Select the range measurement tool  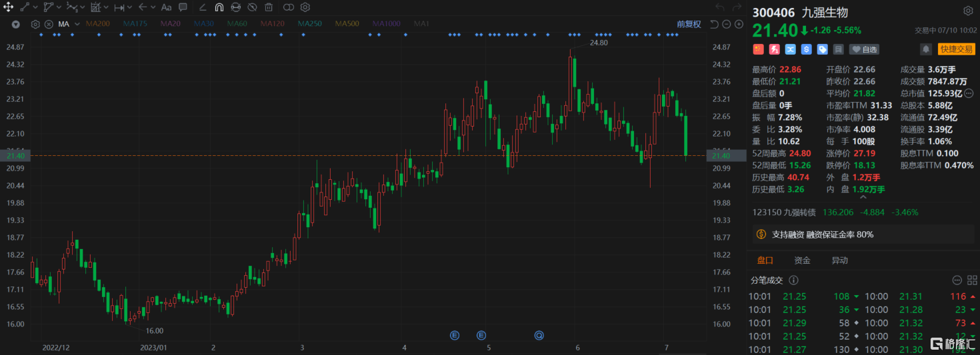[x=119, y=8]
